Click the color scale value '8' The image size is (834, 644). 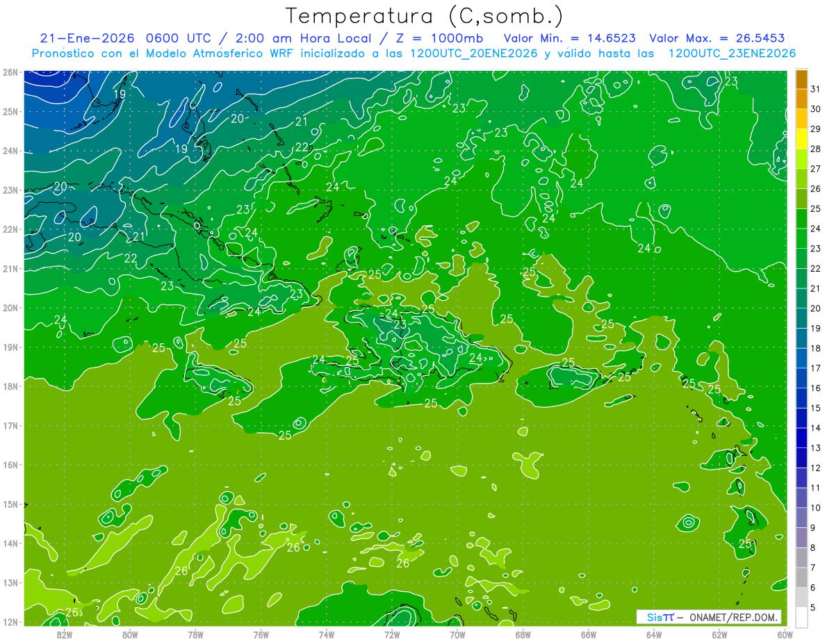[x=813, y=547]
